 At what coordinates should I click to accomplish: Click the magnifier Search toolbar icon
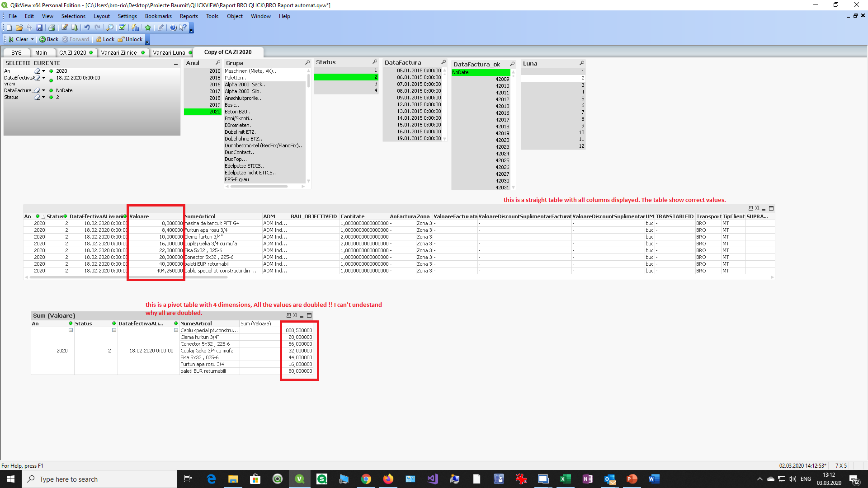[110, 28]
